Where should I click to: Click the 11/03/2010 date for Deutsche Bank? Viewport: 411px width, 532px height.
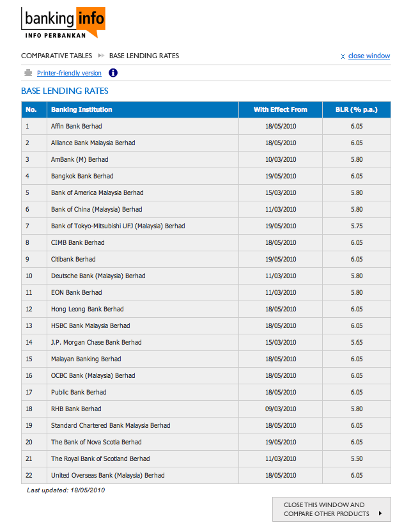tap(281, 276)
